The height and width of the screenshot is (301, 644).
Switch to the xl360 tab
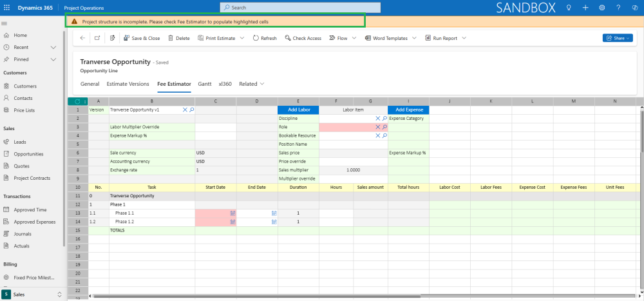tap(225, 84)
